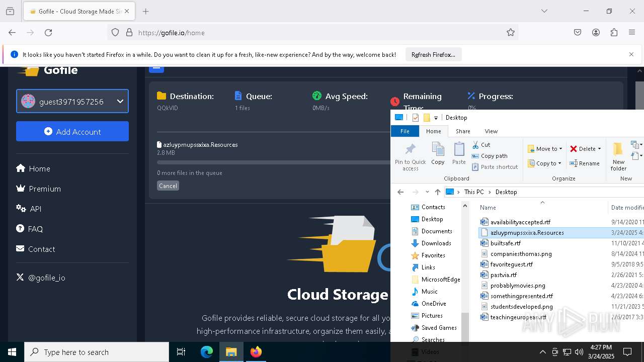Close the Gofile browser tab
Viewport: 644px width, 362px height.
[127, 11]
